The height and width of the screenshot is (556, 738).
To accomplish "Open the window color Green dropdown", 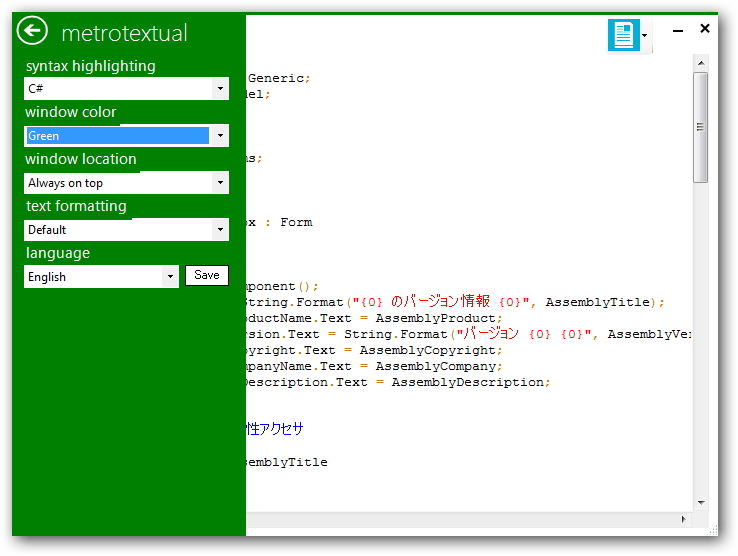I will 126,136.
